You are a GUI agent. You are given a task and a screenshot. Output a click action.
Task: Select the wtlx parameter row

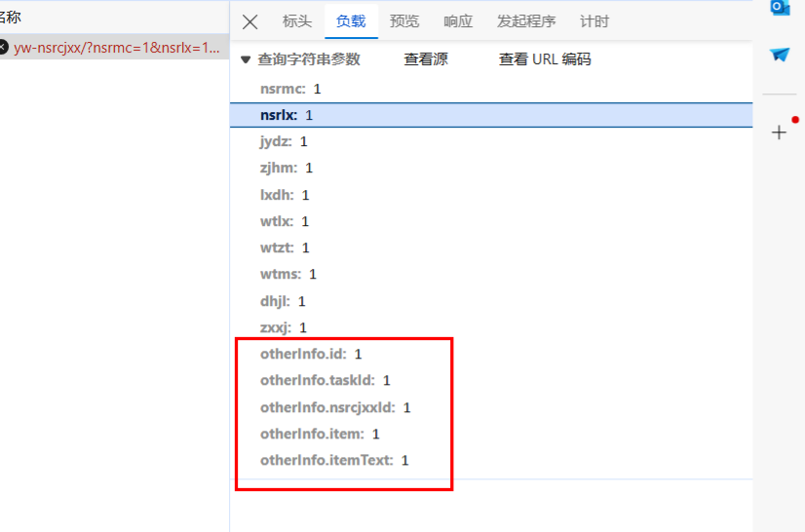pyautogui.click(x=491, y=221)
